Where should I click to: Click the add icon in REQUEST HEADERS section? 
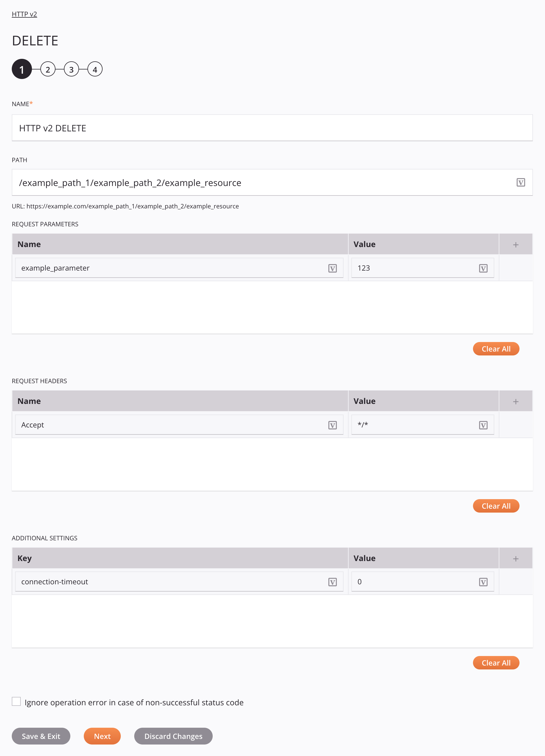tap(516, 401)
